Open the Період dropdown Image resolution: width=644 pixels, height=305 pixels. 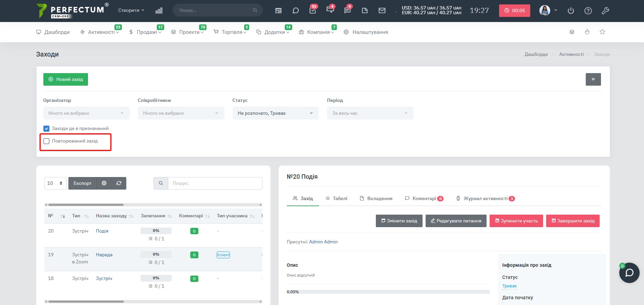[x=370, y=113]
